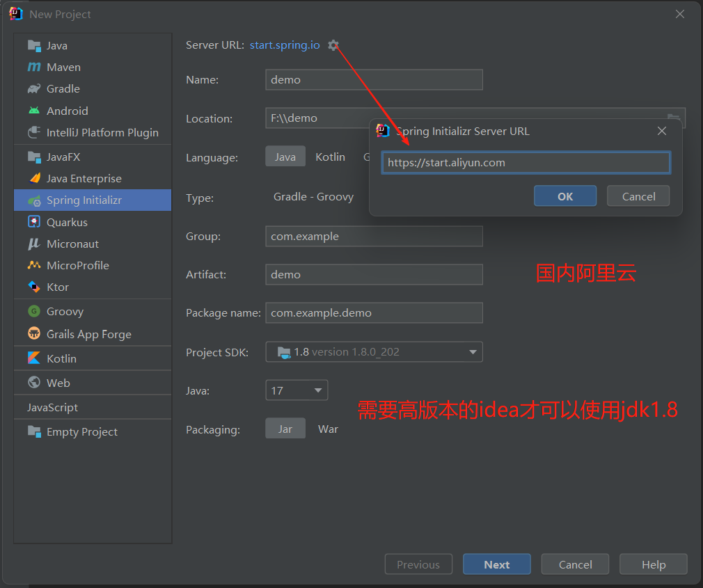Click the JavaFX folder icon
The image size is (703, 588).
(x=34, y=157)
